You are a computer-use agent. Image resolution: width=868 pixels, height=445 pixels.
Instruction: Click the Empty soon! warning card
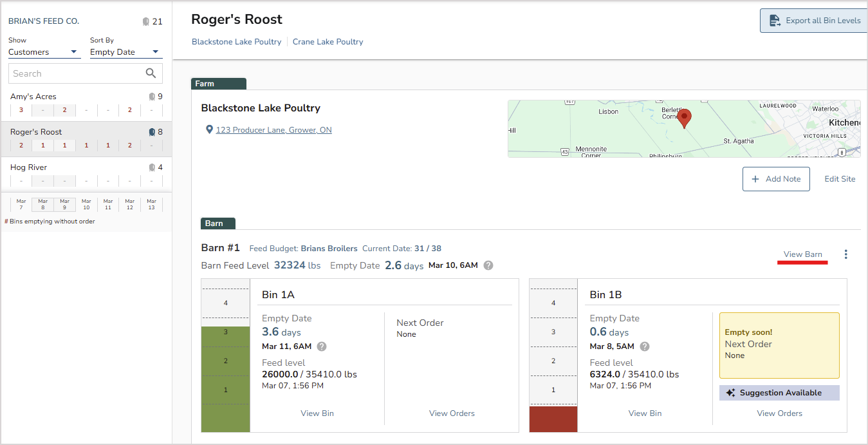coord(779,346)
